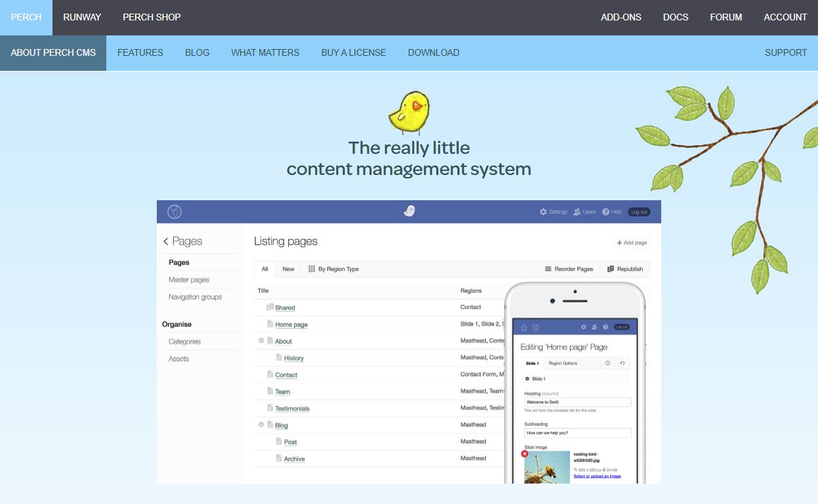Select Assets in the sidebar
818x504 pixels.
(179, 359)
